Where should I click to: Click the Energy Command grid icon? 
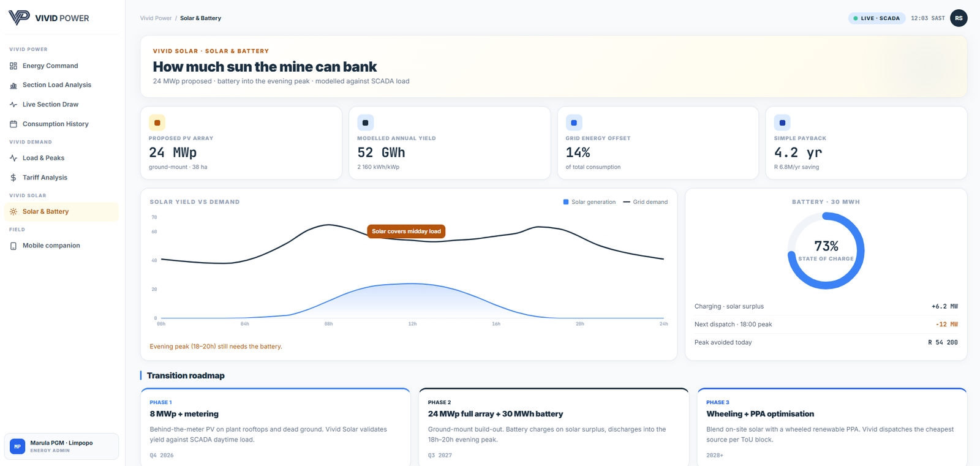coord(13,66)
